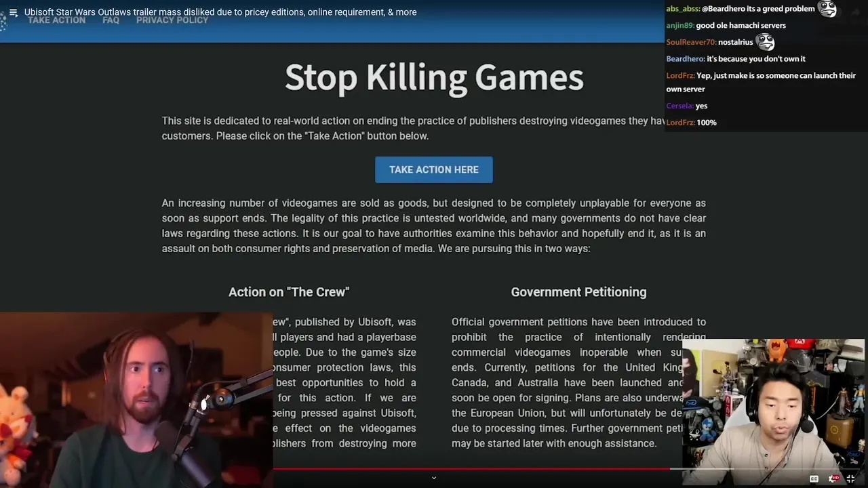This screenshot has height=488, width=868.
Task: Open the FAQ nav menu item
Action: click(111, 20)
